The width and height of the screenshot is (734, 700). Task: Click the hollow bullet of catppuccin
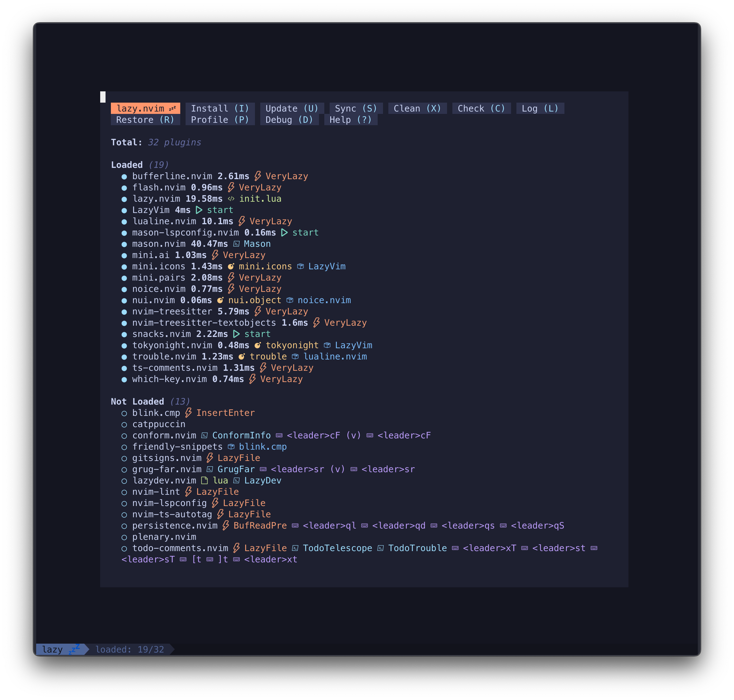click(124, 425)
